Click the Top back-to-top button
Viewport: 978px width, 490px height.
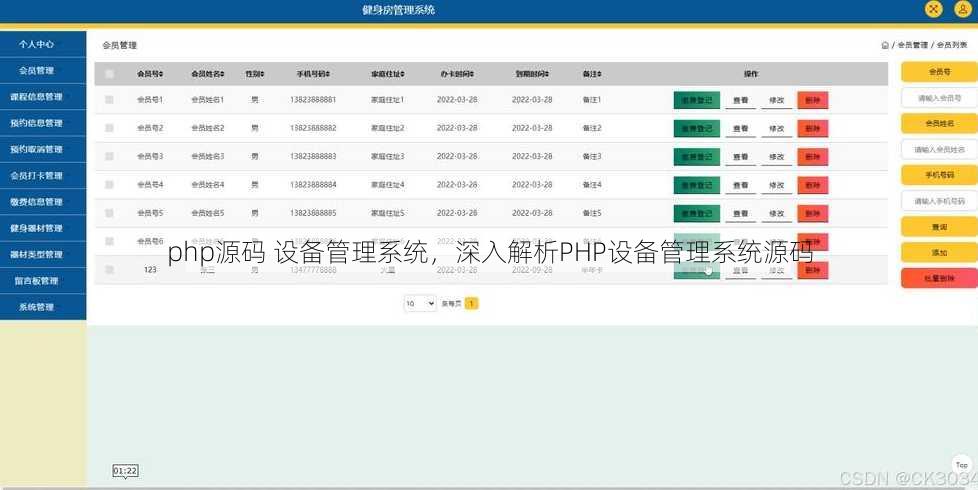(x=962, y=464)
